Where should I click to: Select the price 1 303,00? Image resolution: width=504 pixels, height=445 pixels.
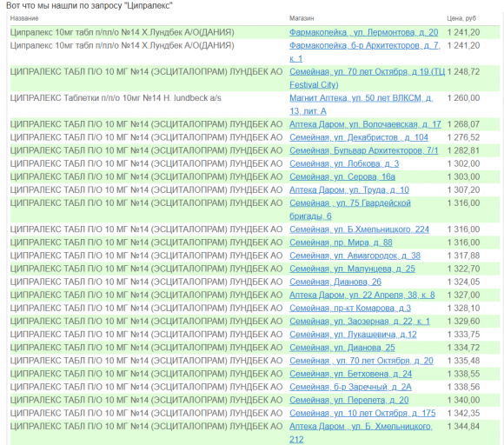tap(463, 177)
